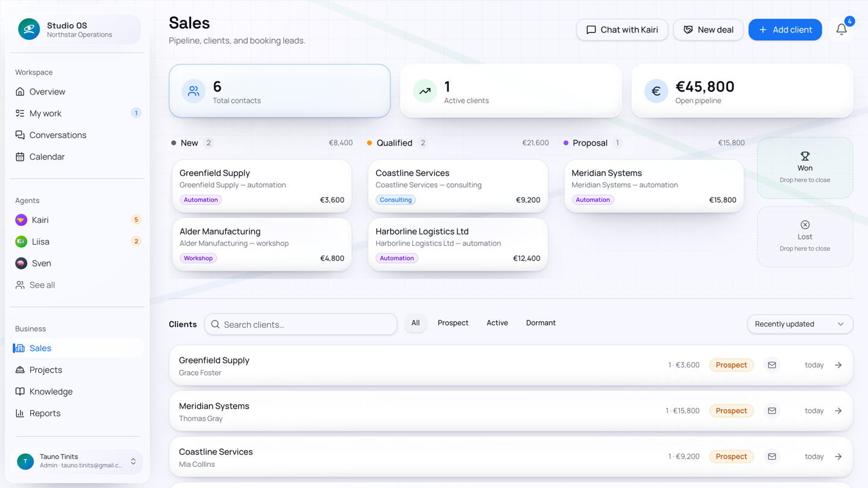
Task: Open Reports in the sidebar
Action: 77,413
